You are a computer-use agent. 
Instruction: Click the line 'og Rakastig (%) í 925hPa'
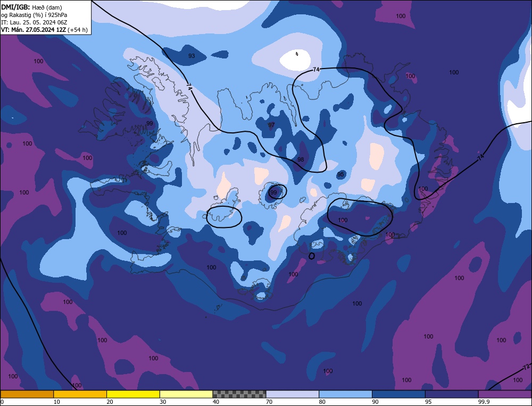[34, 15]
